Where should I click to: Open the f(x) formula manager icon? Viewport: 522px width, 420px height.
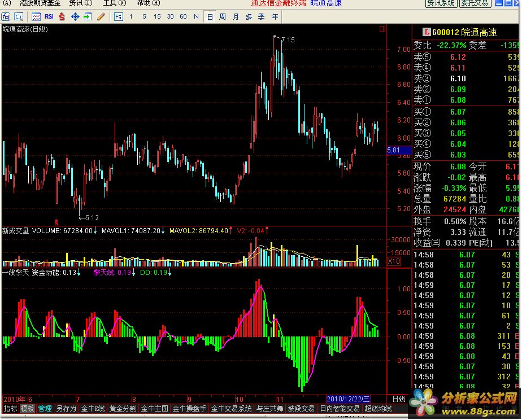(6, 16)
